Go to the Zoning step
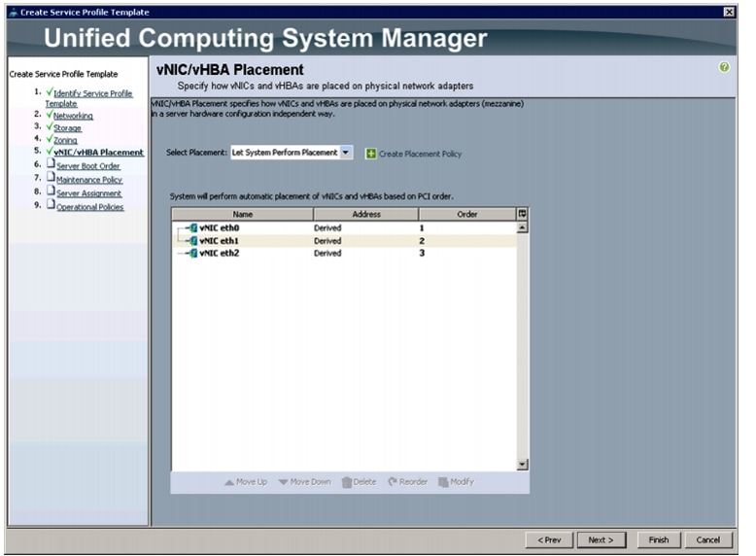Viewport: 756px width, 556px height. (65, 140)
